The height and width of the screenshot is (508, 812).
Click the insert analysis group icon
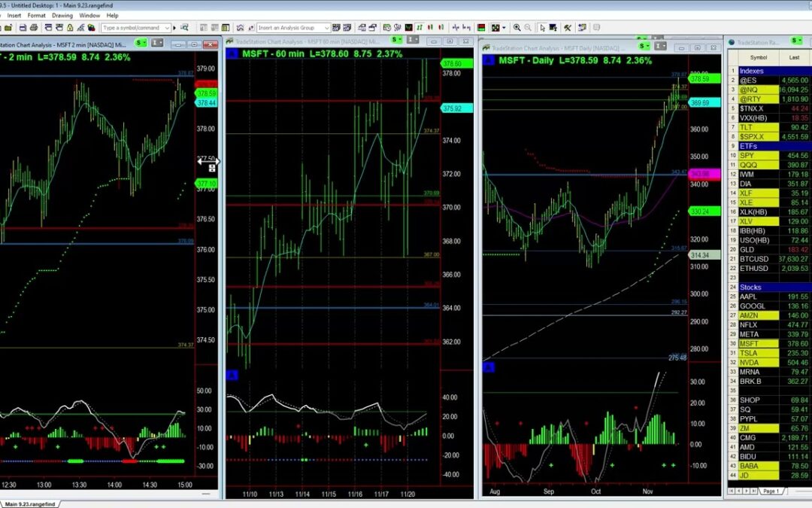click(336, 28)
